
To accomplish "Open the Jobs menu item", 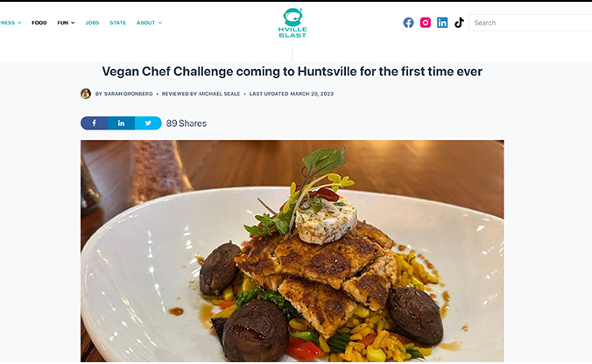I will click(x=92, y=23).
